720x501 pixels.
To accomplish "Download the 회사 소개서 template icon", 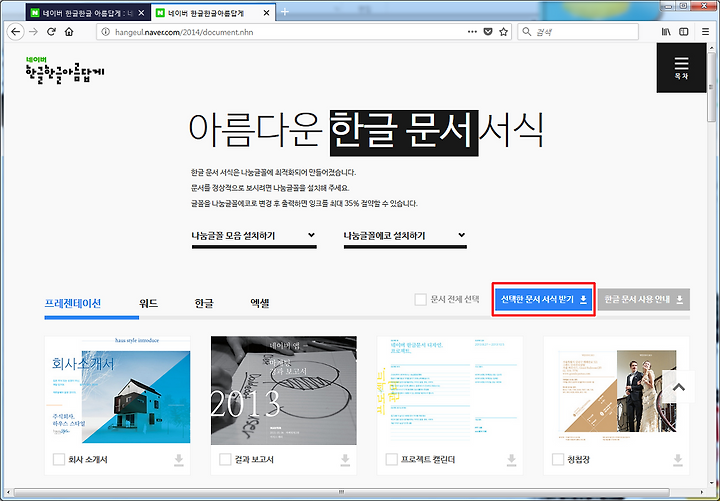I will coord(179,460).
